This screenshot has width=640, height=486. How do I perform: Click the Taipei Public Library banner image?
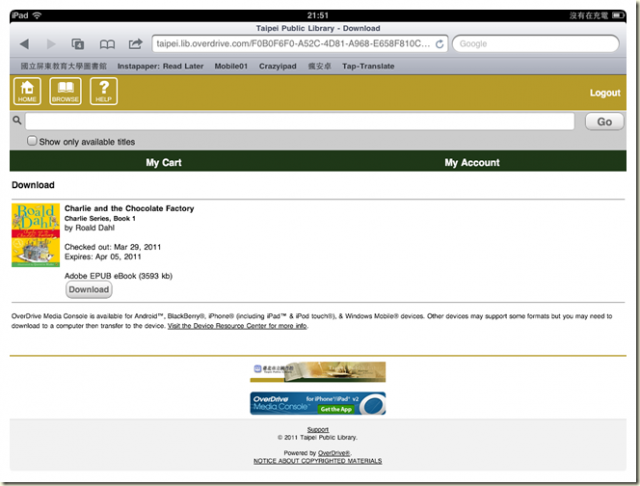(318, 372)
